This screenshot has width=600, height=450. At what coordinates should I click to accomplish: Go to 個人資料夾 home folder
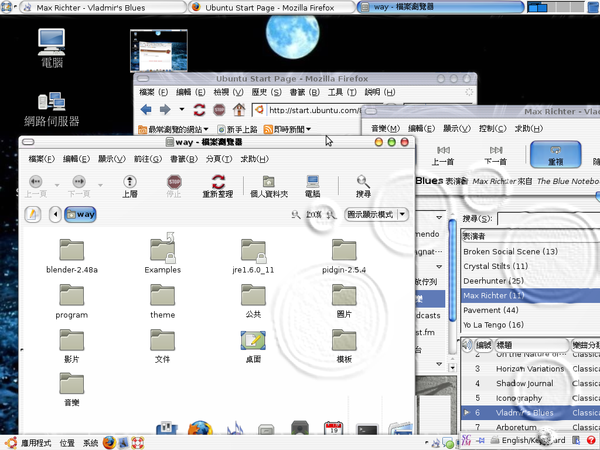(x=269, y=186)
